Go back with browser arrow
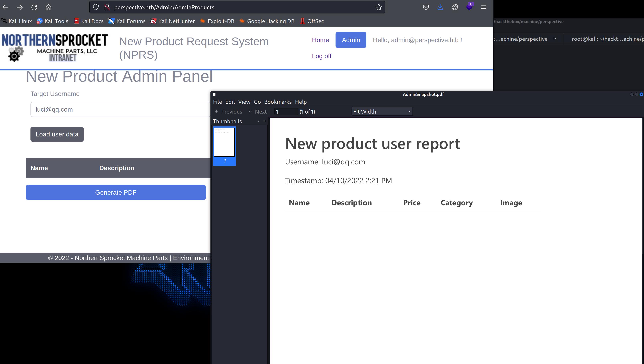The image size is (644, 364). click(x=5, y=7)
